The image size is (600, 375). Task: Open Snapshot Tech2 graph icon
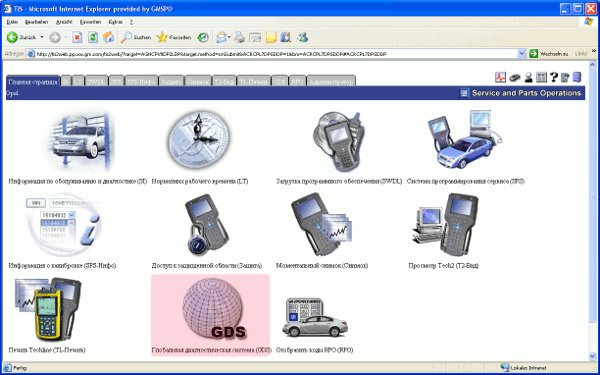(321, 225)
